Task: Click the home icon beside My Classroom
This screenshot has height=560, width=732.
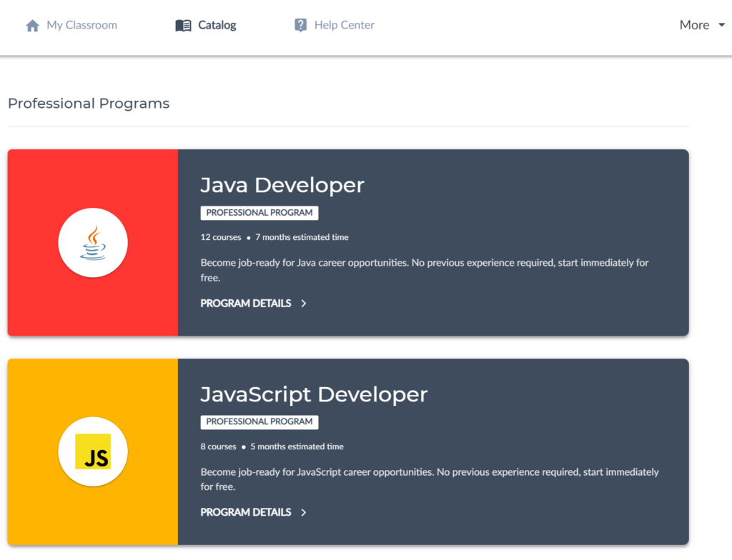Action: 32,26
